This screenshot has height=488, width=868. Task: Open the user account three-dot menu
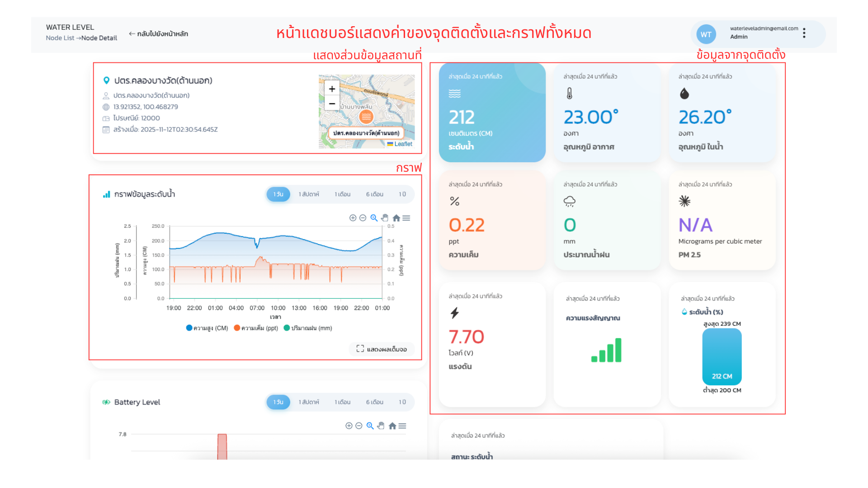click(804, 33)
